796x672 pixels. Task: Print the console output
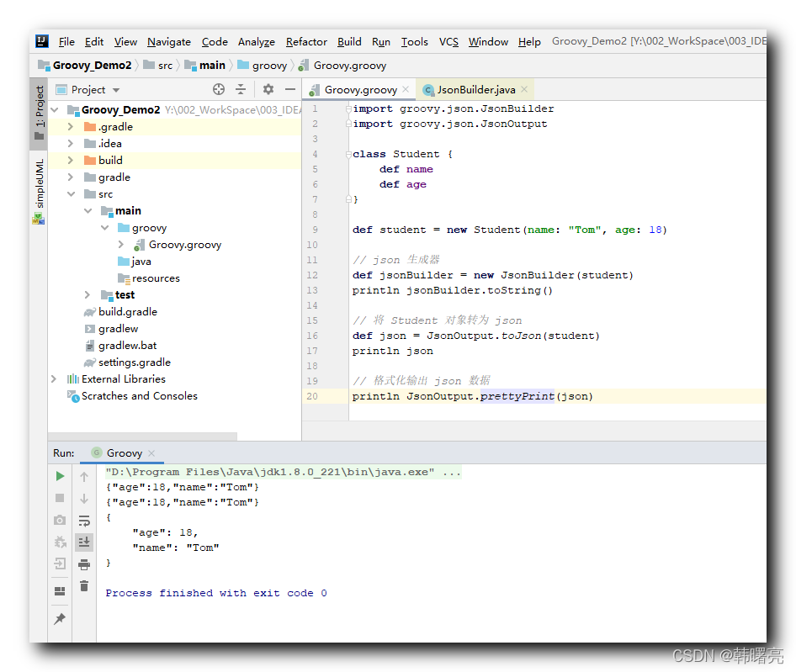point(83,564)
